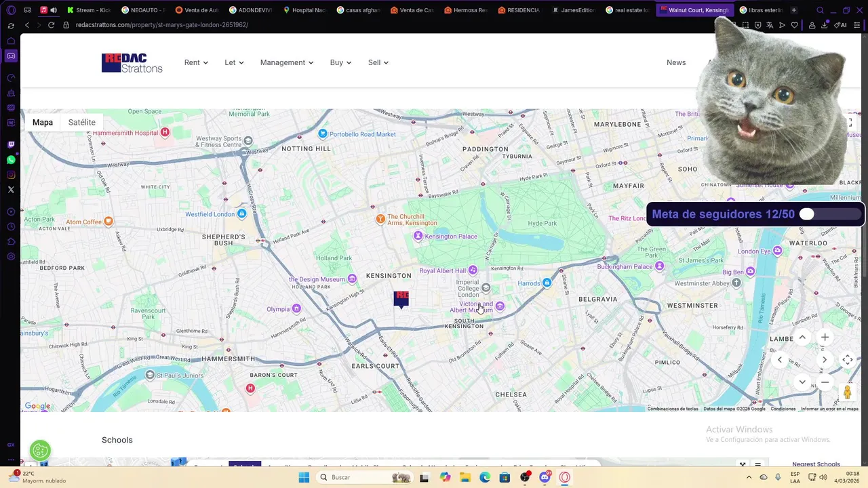Expand the Let navigation menu
Screen dimensions: 868x488
point(234,62)
